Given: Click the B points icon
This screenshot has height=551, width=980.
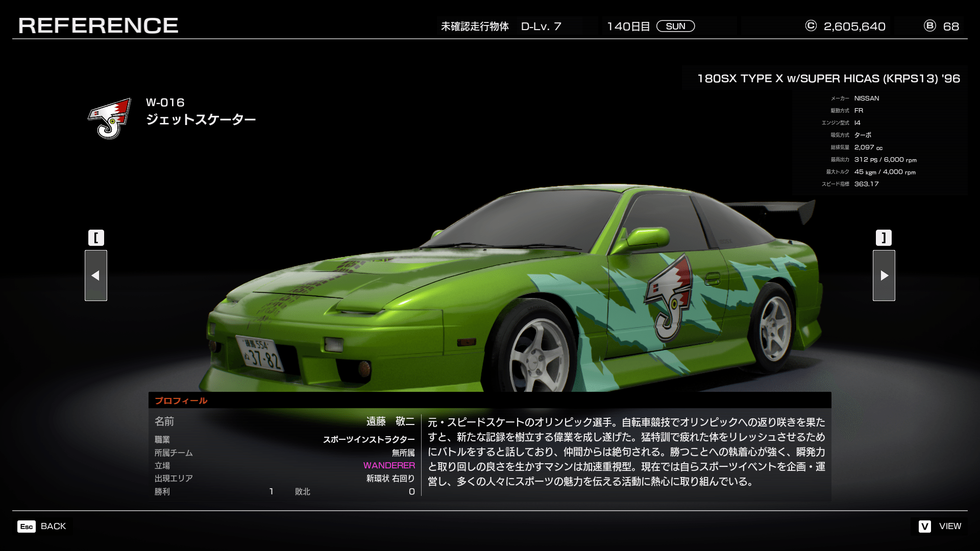Looking at the screenshot, I should coord(929,26).
